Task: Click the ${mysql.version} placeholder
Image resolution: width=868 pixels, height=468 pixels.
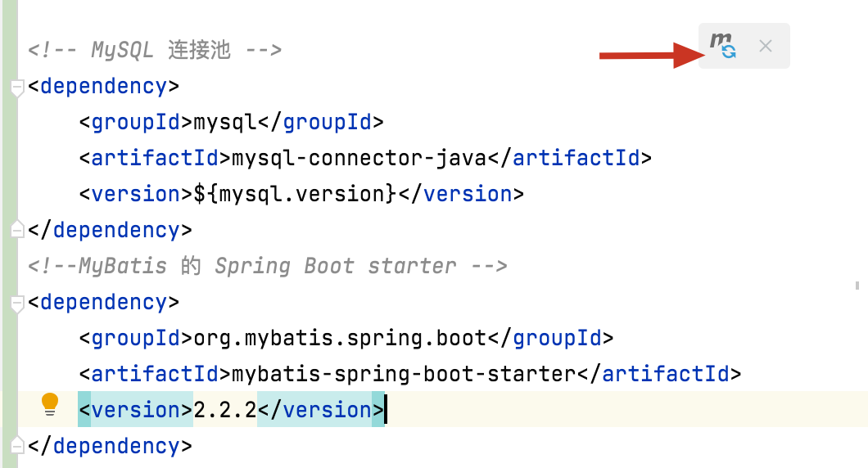Action: (x=295, y=194)
